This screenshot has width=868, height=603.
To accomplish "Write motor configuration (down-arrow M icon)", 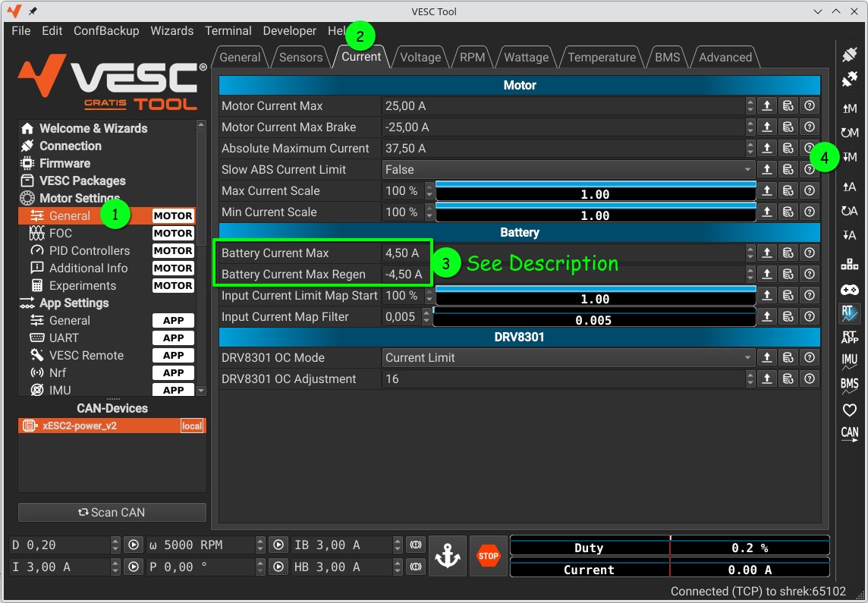I will [x=849, y=157].
